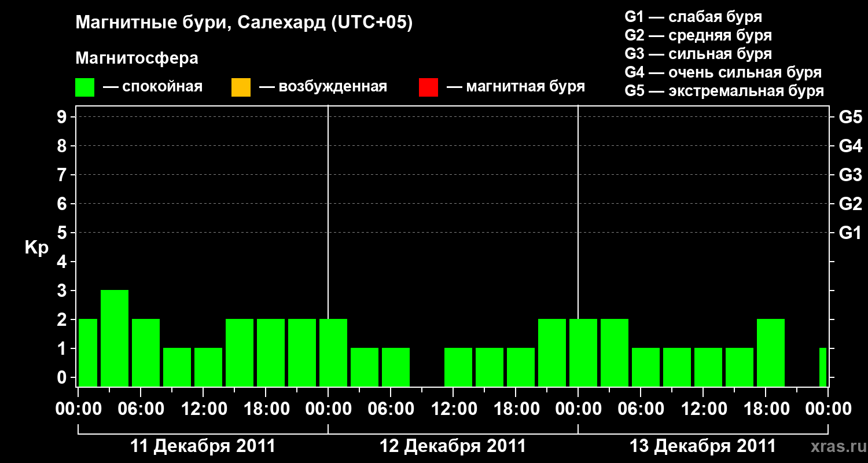Click the bar crossing midnight between 11 and 12 December
868x463 pixels.
[333, 352]
